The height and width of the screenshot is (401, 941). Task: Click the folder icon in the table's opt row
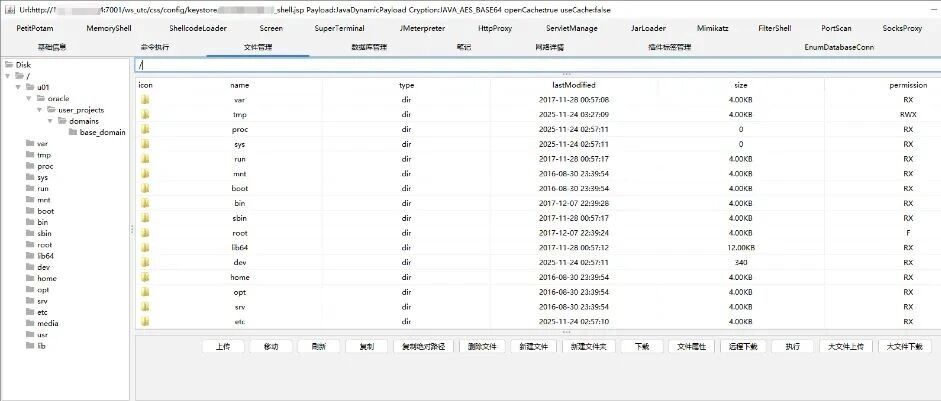click(x=145, y=292)
